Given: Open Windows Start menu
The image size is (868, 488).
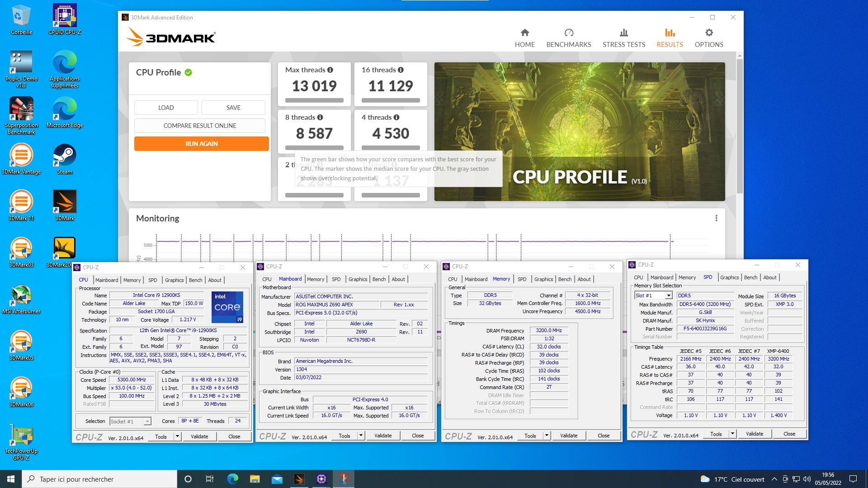Looking at the screenshot, I should [x=11, y=479].
